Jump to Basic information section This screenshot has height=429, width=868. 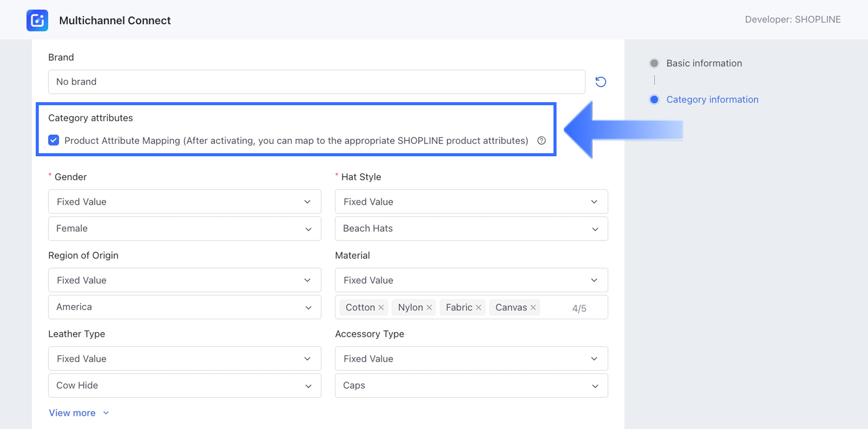point(704,63)
